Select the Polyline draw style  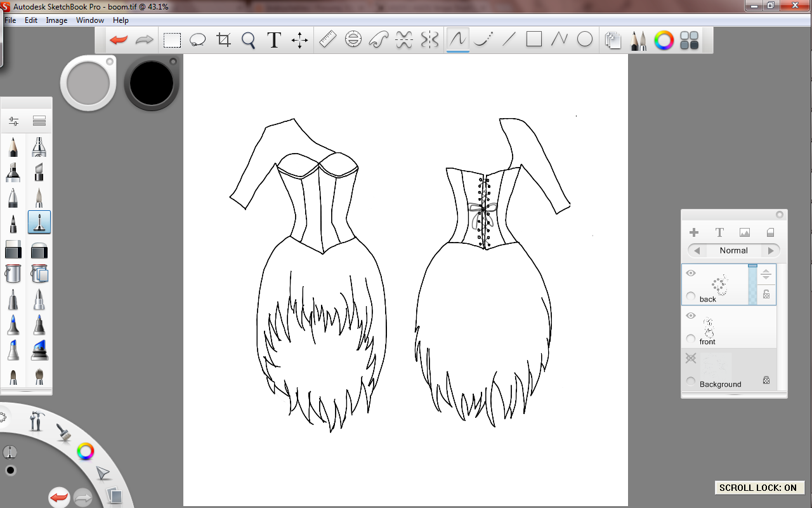(559, 40)
